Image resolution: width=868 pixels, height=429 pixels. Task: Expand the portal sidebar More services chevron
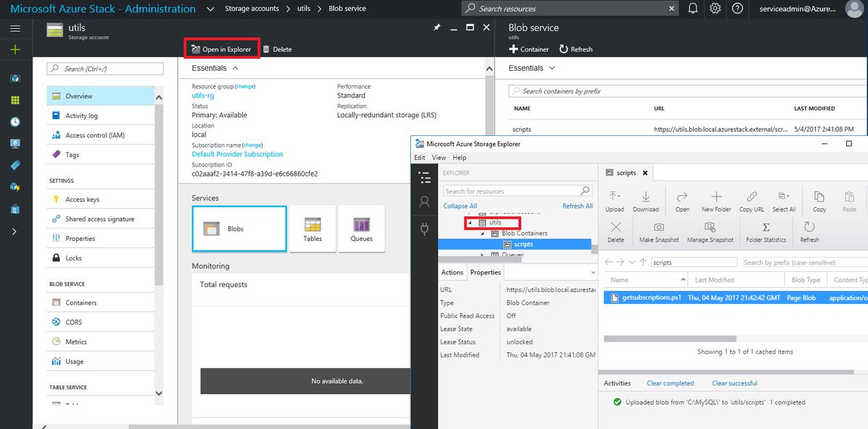(x=15, y=232)
